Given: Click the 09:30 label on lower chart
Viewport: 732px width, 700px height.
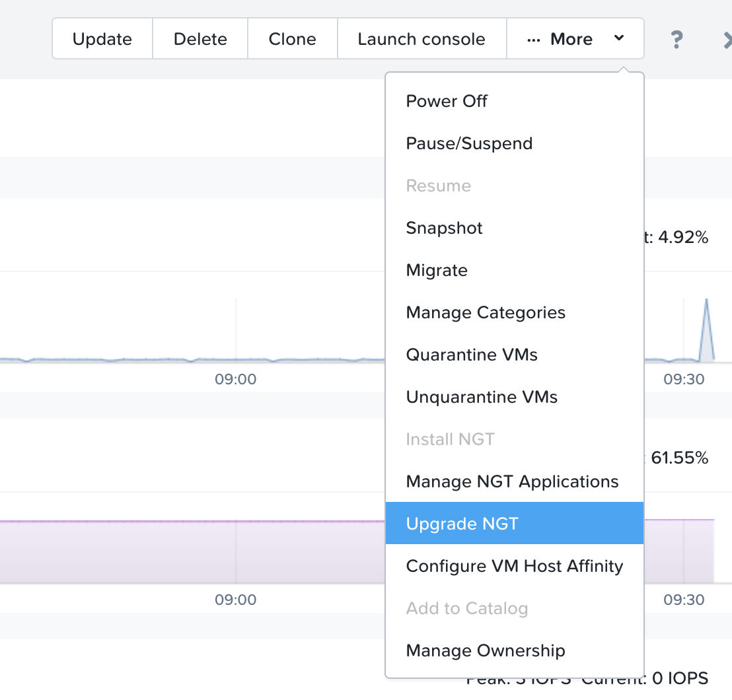Looking at the screenshot, I should 684,600.
